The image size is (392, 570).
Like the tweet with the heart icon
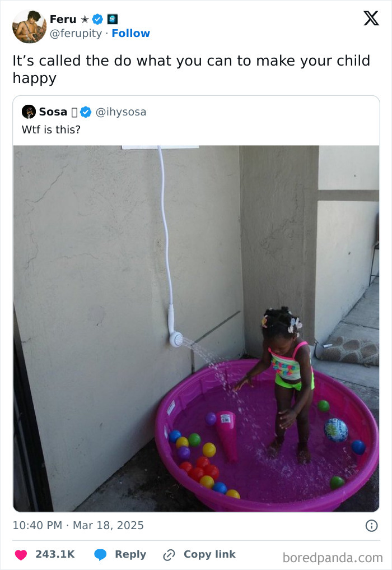click(x=21, y=554)
